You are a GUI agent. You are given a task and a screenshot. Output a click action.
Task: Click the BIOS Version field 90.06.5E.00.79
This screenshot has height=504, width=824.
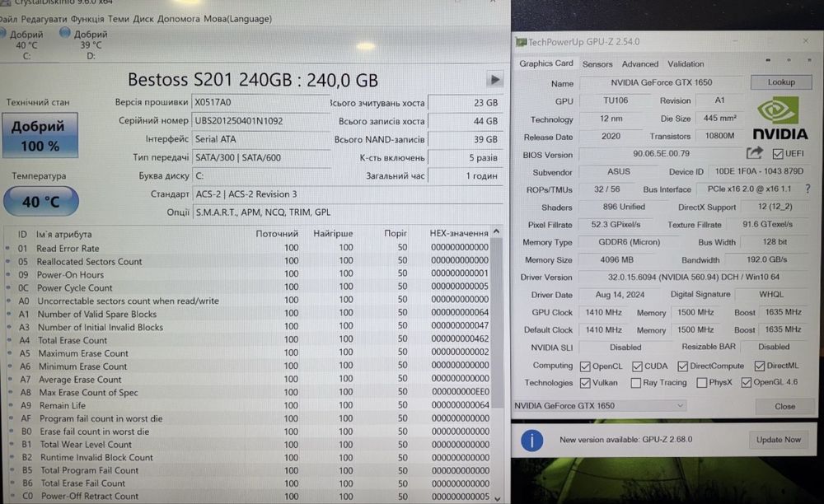point(661,154)
